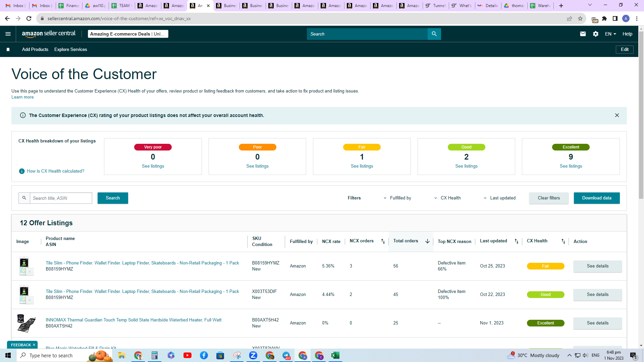Go back with the browser back arrow

7,18
